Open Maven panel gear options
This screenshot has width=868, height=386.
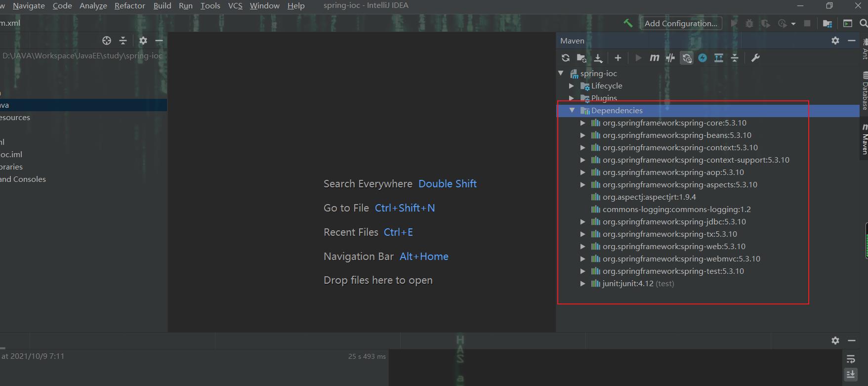click(835, 41)
